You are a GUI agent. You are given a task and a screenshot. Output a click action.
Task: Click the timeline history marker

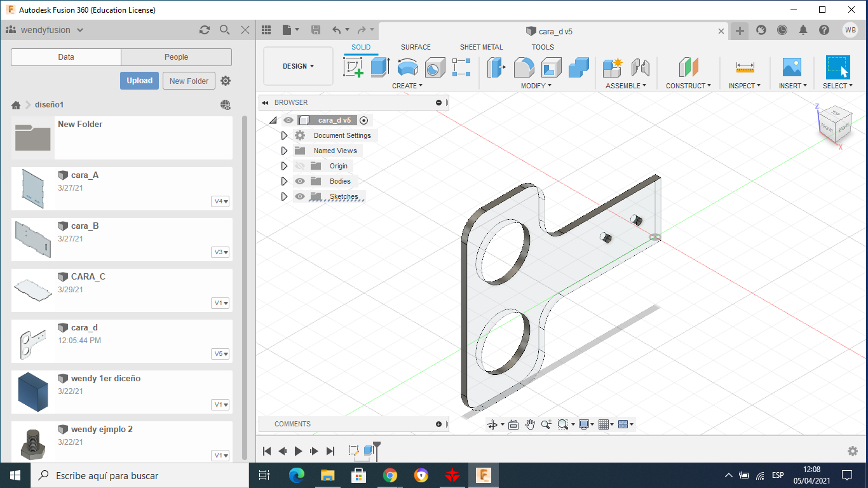(x=376, y=451)
